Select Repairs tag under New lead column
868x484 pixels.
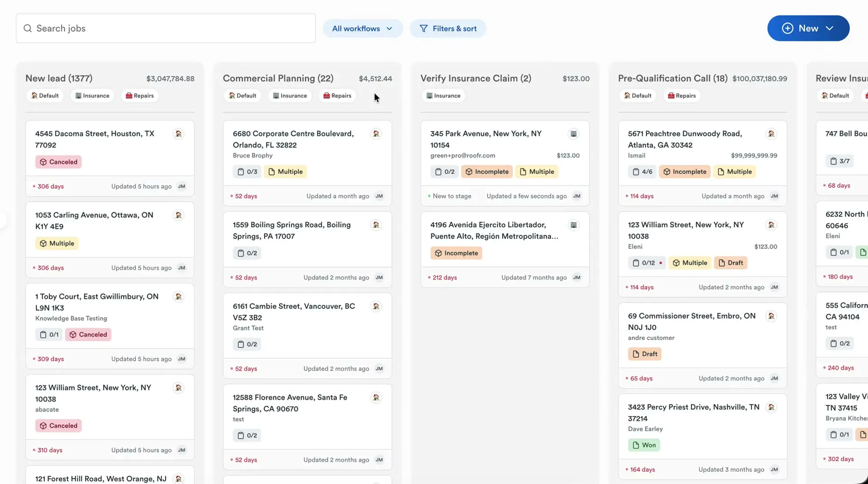tap(140, 95)
